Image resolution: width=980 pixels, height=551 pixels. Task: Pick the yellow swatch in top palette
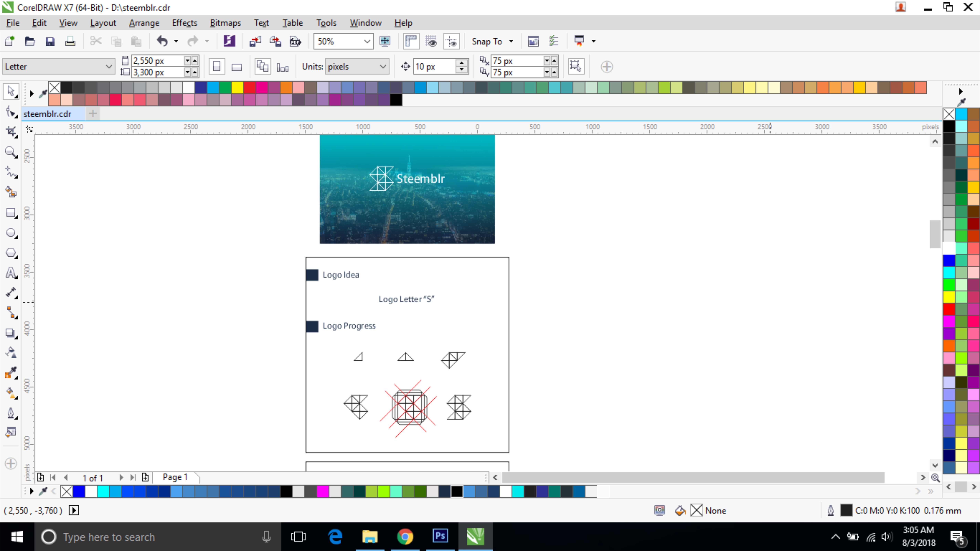tap(237, 87)
